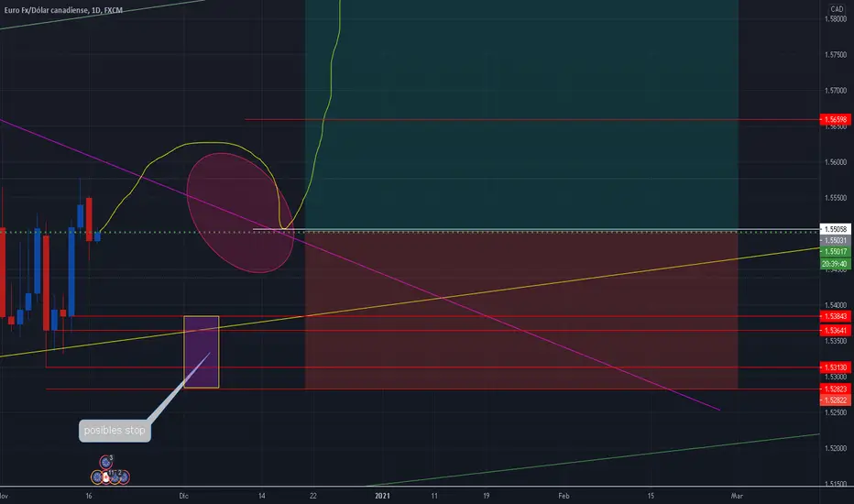The width and height of the screenshot is (854, 504).
Task: Click the 20:39:40 countdown label
Action: (x=835, y=264)
